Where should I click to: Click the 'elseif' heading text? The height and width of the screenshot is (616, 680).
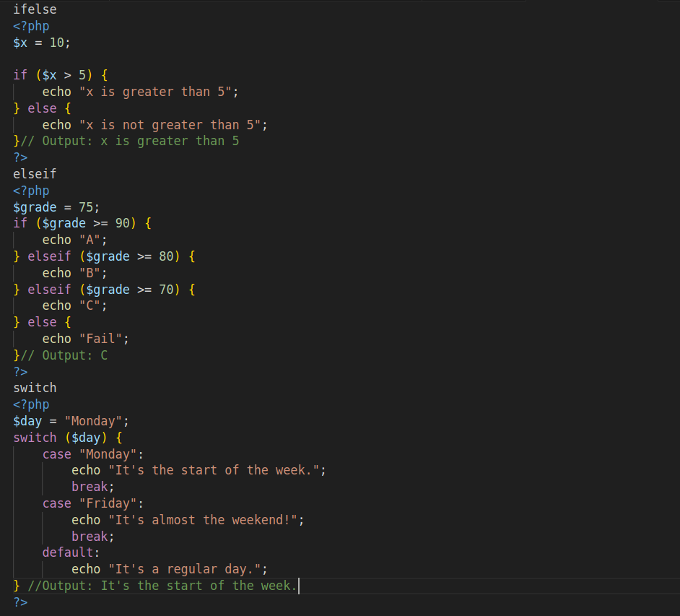point(35,174)
